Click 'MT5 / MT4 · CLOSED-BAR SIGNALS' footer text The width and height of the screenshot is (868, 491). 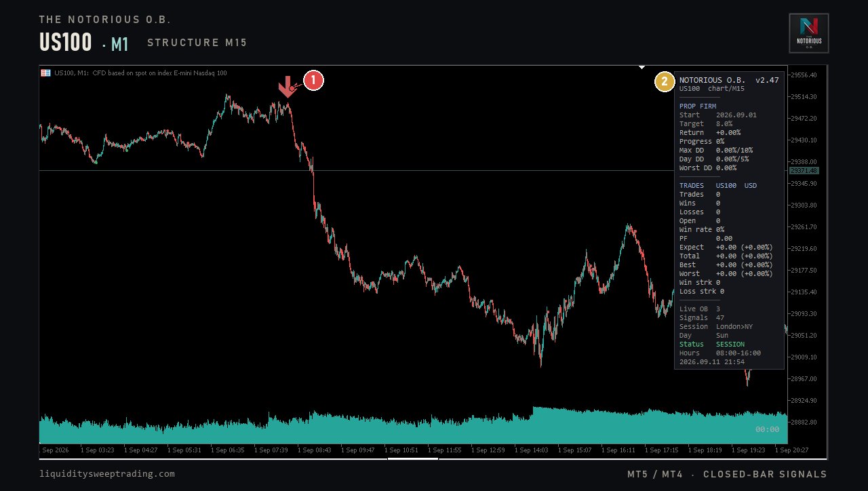coord(727,474)
